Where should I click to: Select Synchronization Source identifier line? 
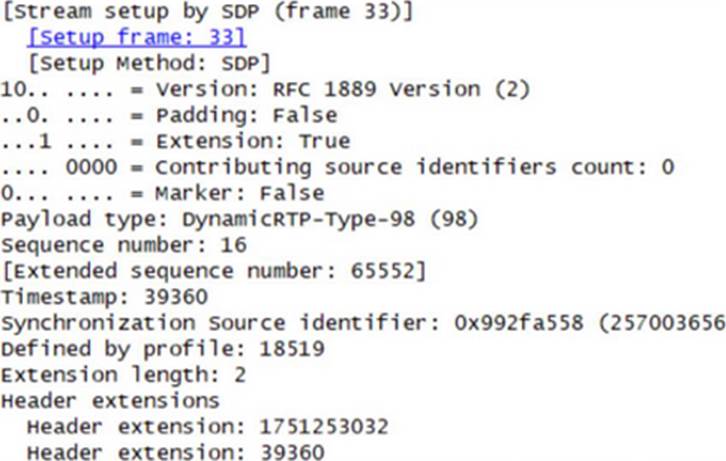tap(363, 323)
